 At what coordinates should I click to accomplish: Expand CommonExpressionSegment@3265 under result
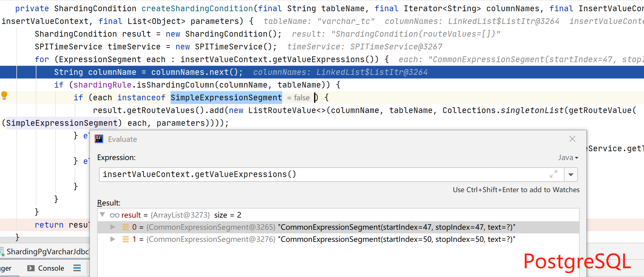pos(113,227)
